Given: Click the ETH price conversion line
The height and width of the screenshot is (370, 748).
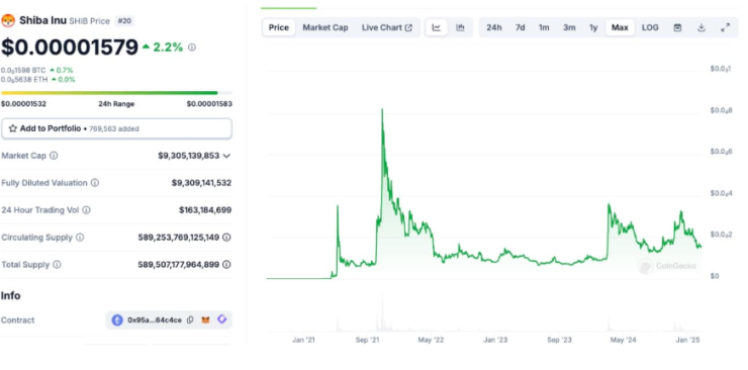Looking at the screenshot, I should [38, 79].
